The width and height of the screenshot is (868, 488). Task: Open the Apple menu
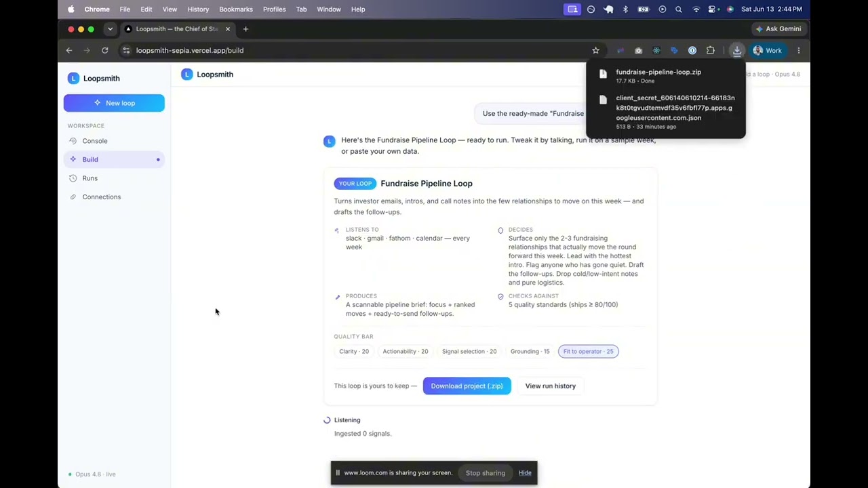point(71,9)
